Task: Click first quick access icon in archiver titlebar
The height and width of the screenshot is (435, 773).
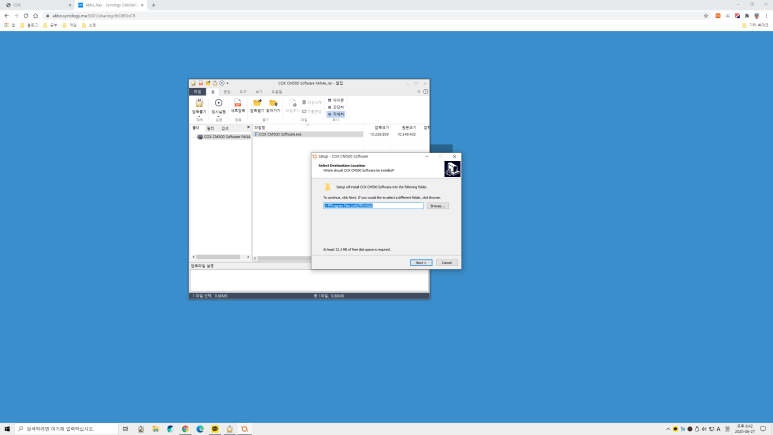Action: coord(193,83)
